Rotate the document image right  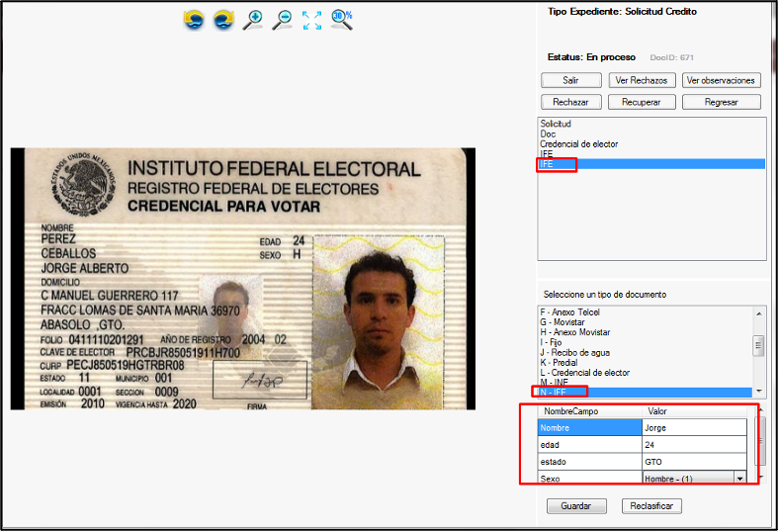223,19
